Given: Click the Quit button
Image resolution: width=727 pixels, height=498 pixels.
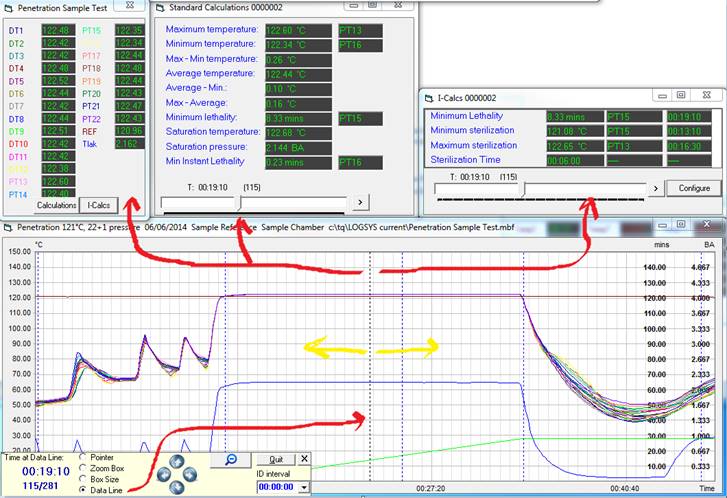Looking at the screenshot, I should pos(276,459).
